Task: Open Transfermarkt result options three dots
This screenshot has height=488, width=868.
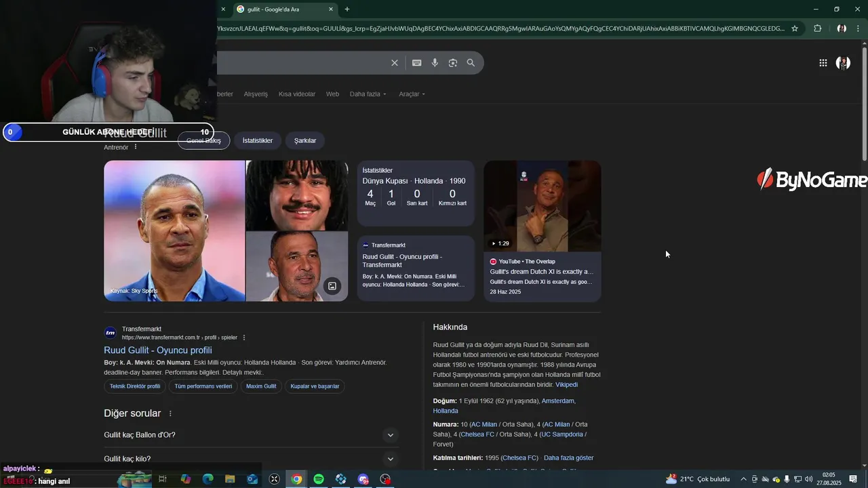Action: tap(244, 338)
